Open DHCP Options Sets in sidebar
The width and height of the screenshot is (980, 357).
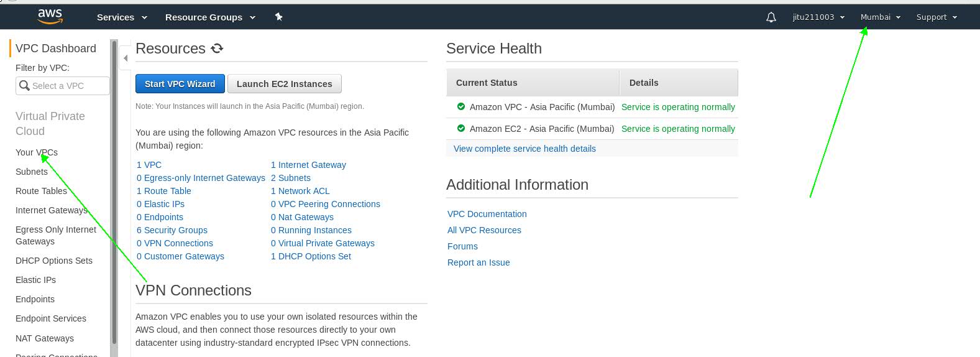pyautogui.click(x=54, y=261)
